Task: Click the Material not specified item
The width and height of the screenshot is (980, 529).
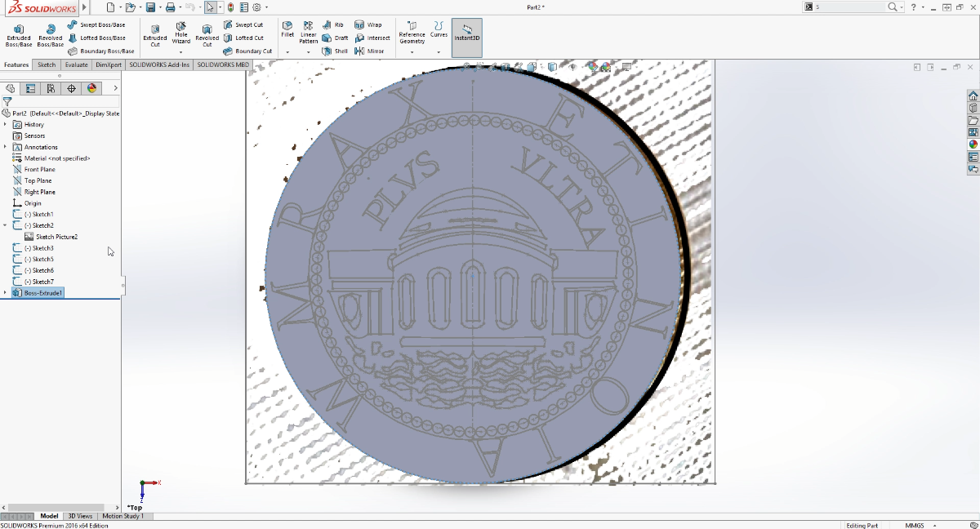Action: tap(51, 158)
